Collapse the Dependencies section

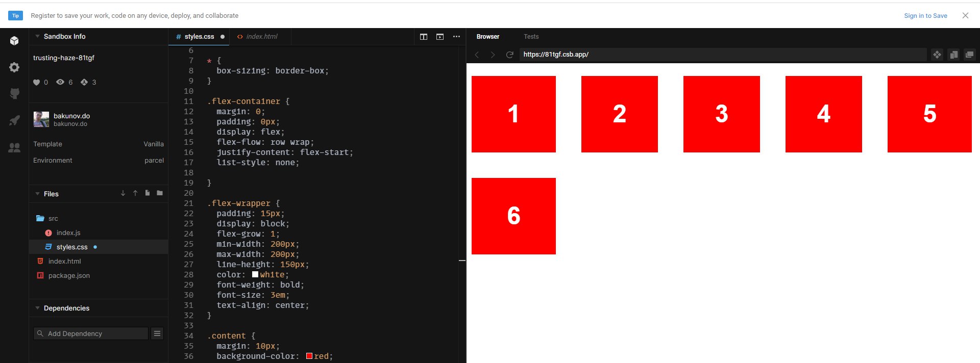click(37, 308)
